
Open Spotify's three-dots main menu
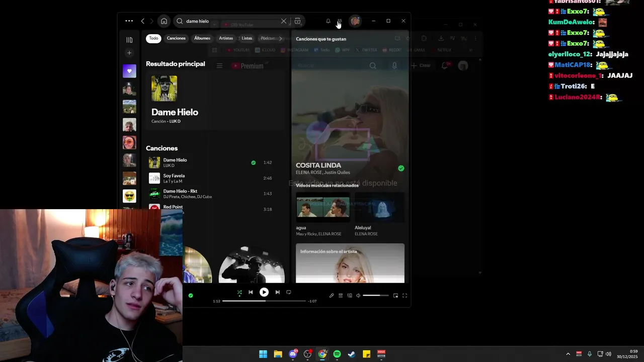[x=129, y=21]
